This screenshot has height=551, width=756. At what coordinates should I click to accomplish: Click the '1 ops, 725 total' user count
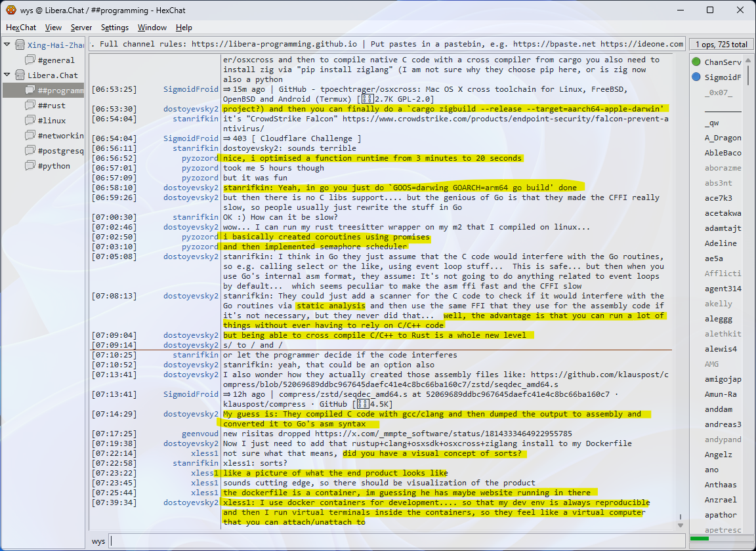tap(721, 45)
